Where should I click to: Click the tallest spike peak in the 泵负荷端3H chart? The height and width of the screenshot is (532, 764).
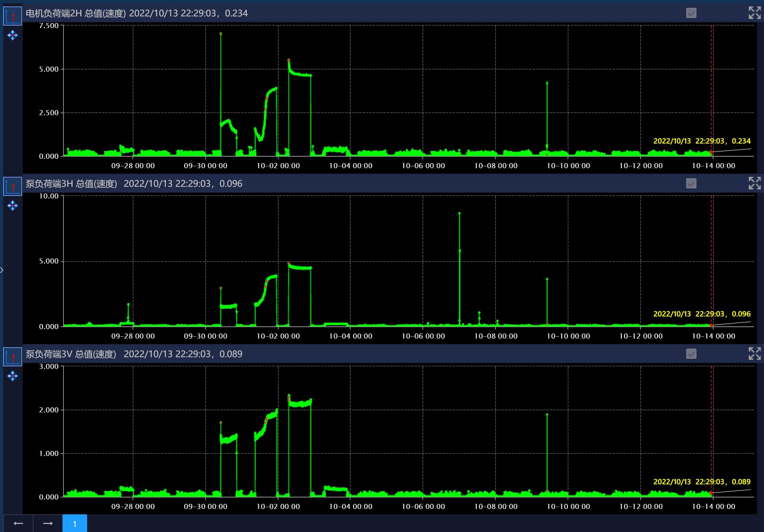click(x=460, y=213)
